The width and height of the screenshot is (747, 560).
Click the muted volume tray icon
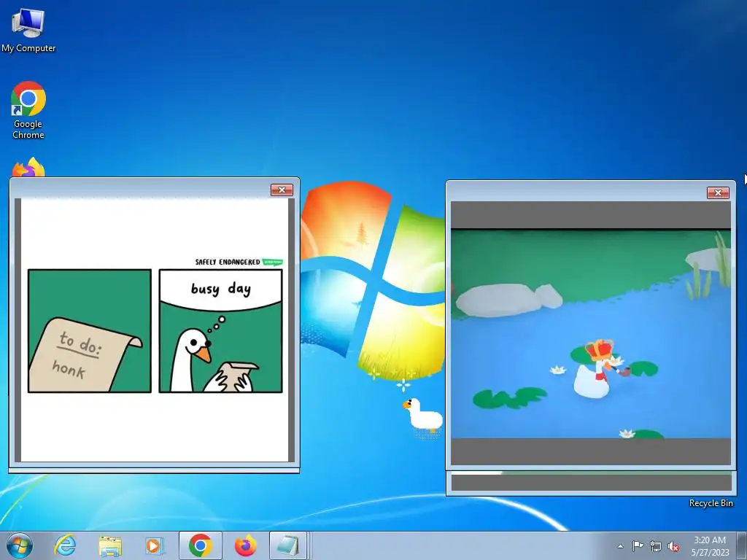tap(673, 546)
